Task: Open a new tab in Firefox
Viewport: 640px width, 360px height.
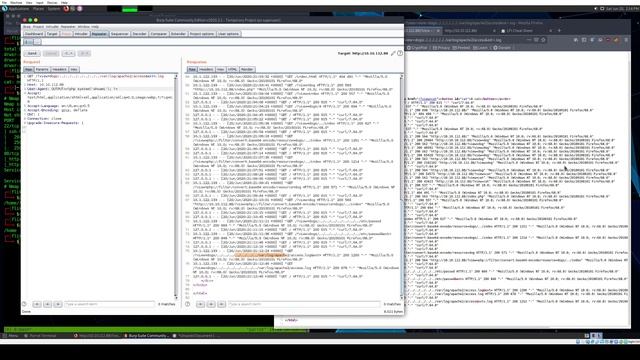Action: (559, 31)
